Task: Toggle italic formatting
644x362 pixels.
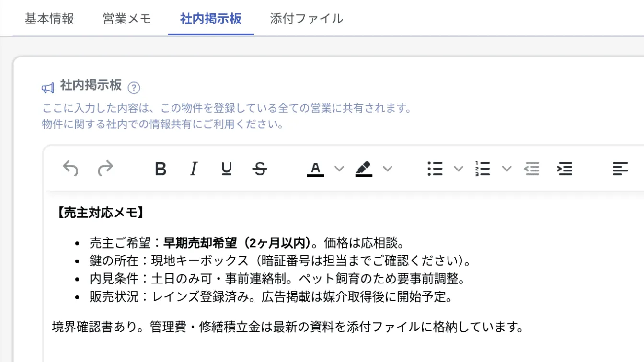Action: (194, 169)
